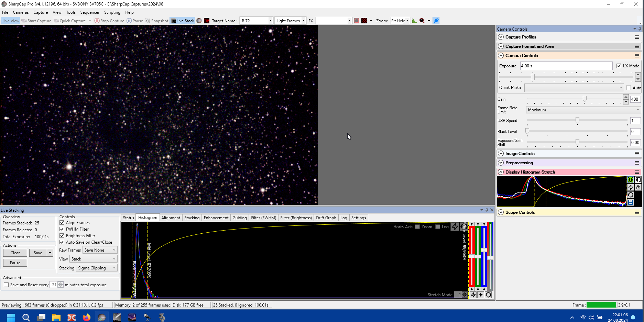The height and width of the screenshot is (322, 644).
Task: Click the half-circle contrast icon in Display Histogram Stretch
Action: [x=638, y=180]
